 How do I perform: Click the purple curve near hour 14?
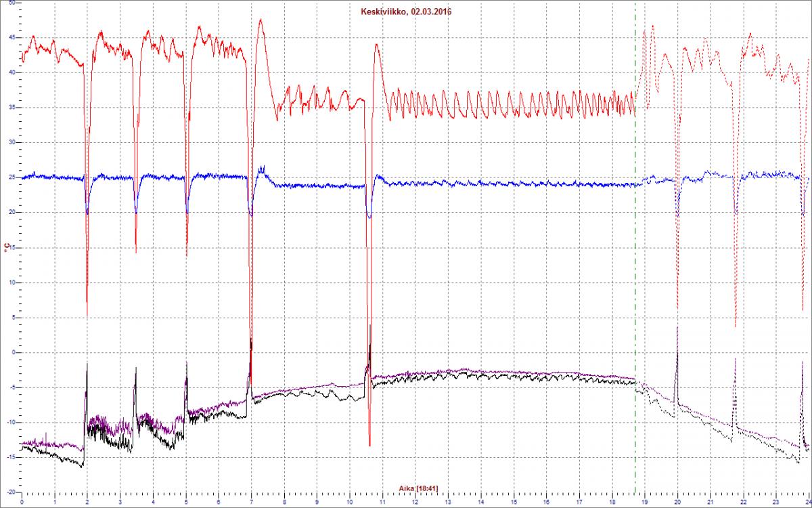click(481, 371)
